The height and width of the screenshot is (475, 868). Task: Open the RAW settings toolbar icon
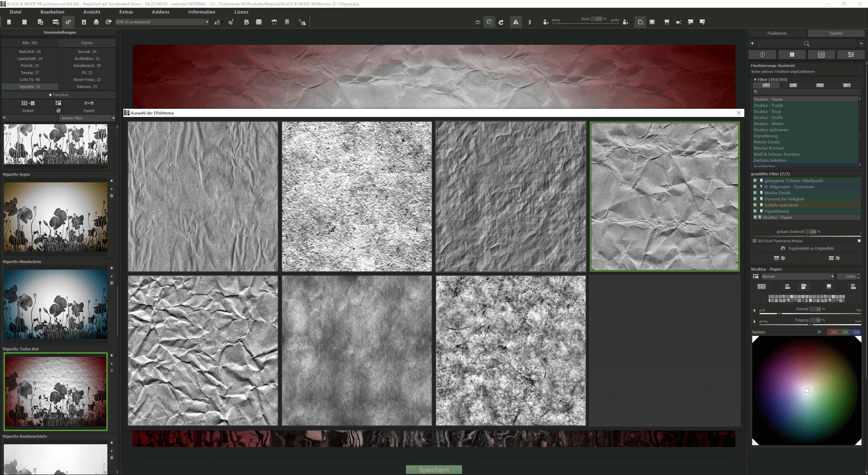[x=56, y=22]
